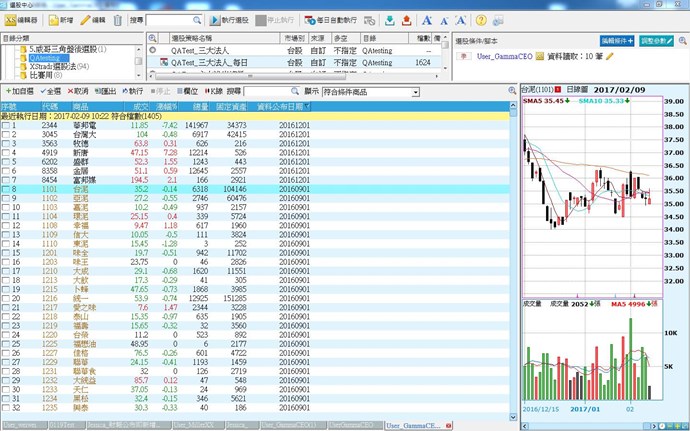Select the checkbox for row 1216 統一
This screenshot has height=431, width=690.
[6, 298]
